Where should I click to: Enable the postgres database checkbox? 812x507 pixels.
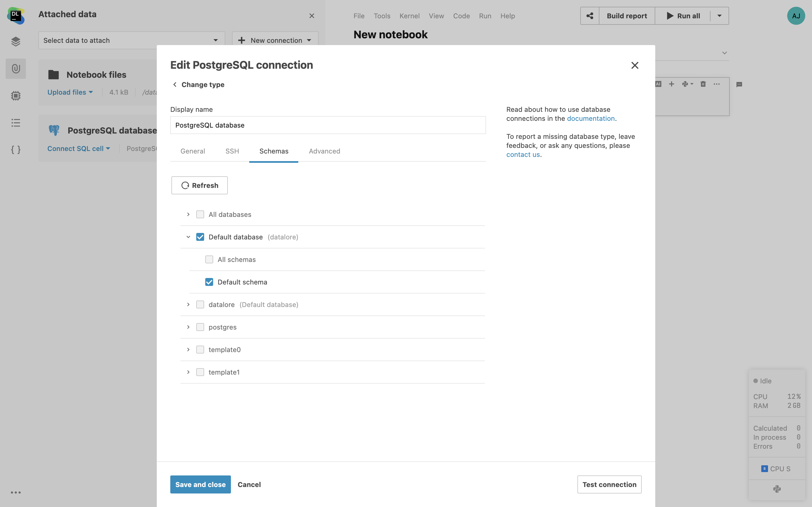[200, 327]
